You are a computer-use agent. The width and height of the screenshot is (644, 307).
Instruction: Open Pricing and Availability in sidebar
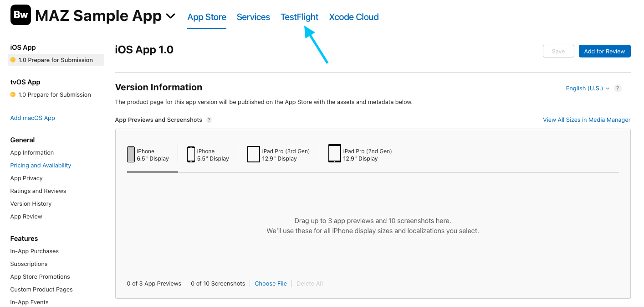[41, 166]
